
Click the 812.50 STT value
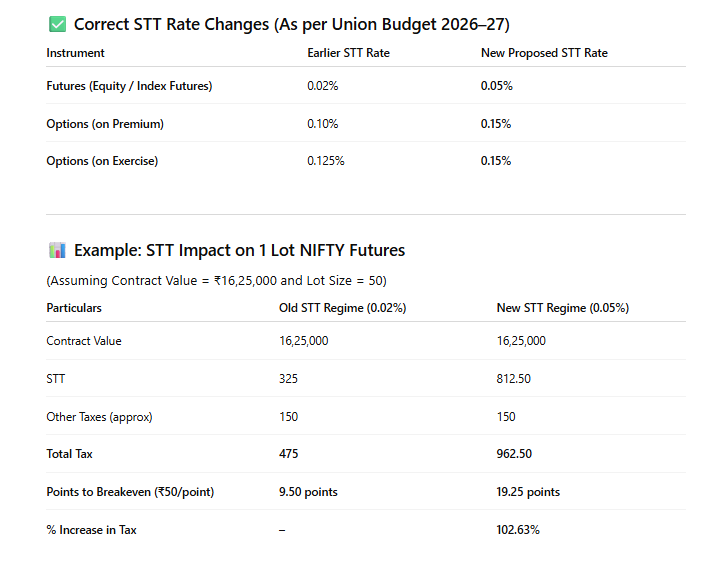(x=514, y=379)
